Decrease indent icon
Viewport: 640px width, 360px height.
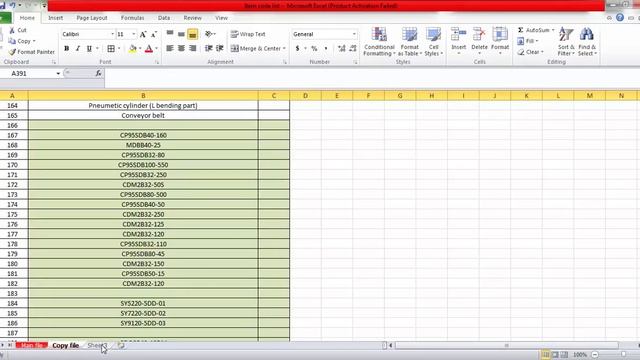(209, 49)
